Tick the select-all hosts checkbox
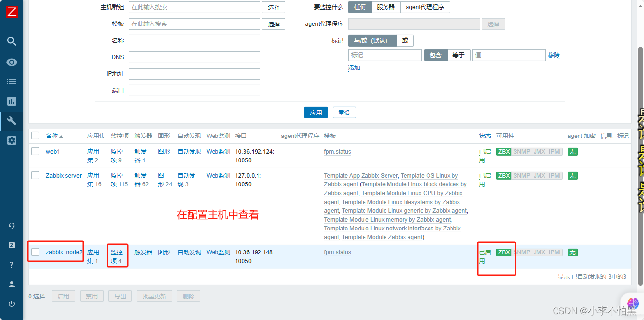 pos(35,136)
